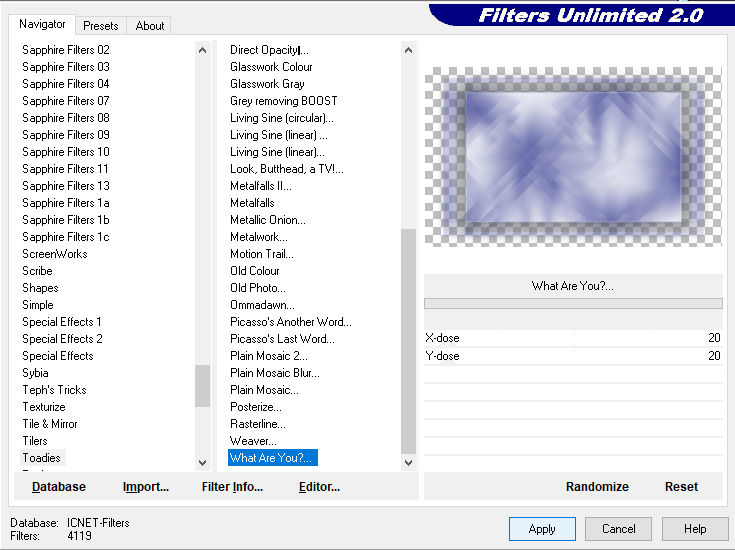Select Teph's Tricks category

click(x=54, y=390)
